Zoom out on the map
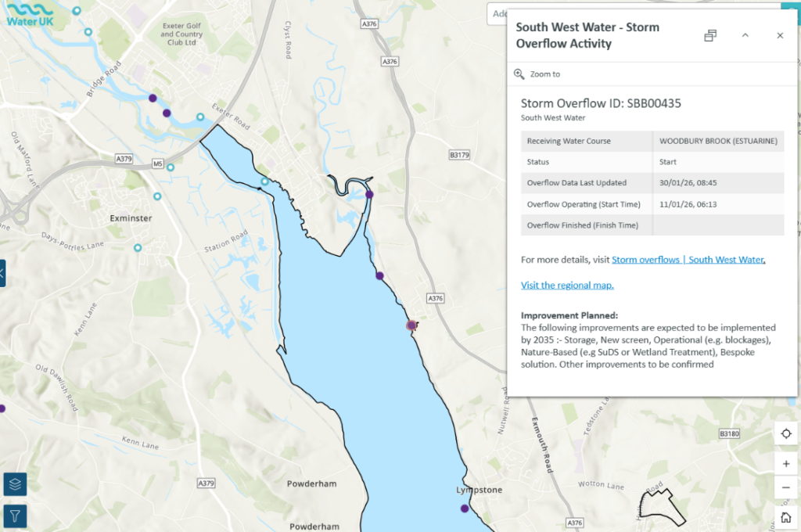 click(785, 488)
